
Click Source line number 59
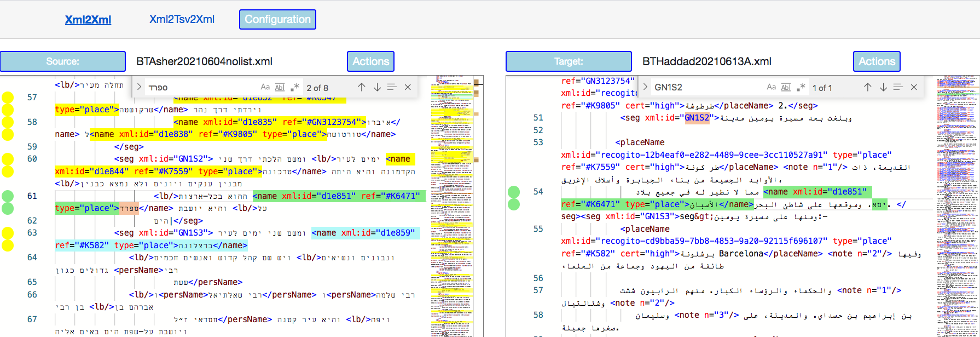tap(32, 147)
